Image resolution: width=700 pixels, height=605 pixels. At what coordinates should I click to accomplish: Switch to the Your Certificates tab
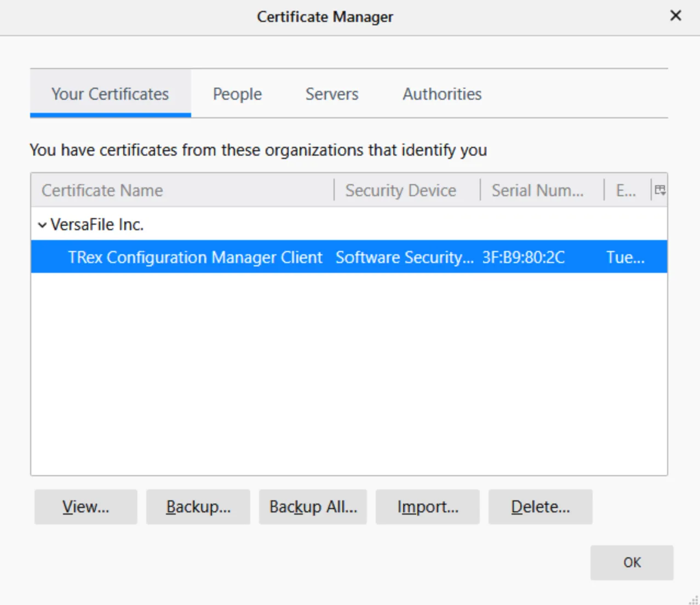[110, 94]
